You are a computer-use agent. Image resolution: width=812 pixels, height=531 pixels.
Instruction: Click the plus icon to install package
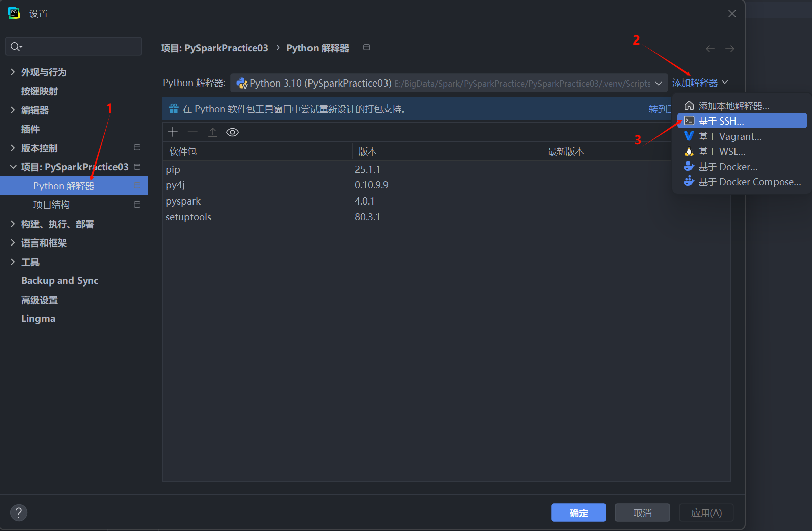point(173,132)
